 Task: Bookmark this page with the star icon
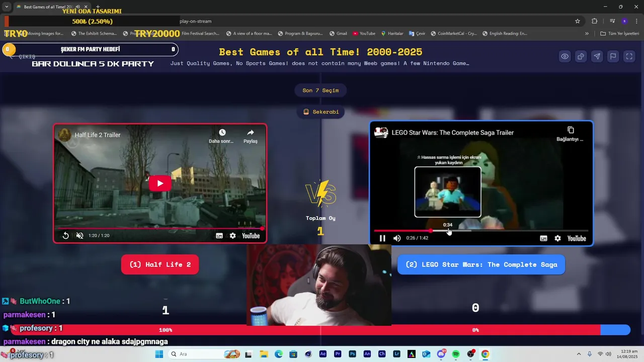point(578,21)
